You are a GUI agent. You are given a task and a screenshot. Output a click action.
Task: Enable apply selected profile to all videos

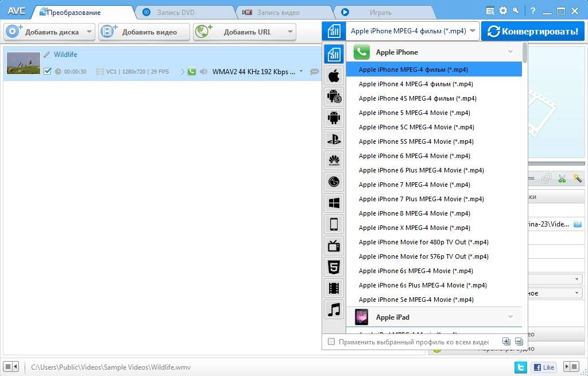[331, 342]
